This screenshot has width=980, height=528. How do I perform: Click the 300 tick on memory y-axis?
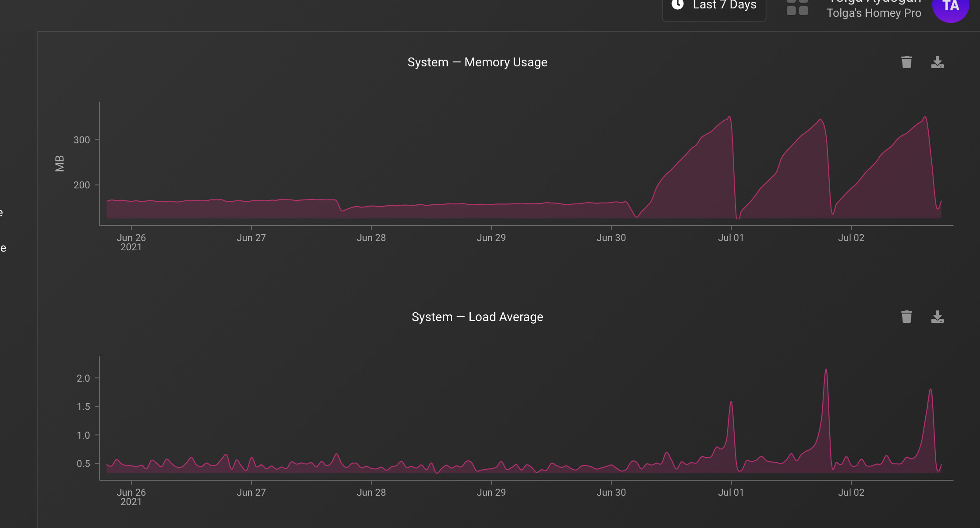[81, 140]
